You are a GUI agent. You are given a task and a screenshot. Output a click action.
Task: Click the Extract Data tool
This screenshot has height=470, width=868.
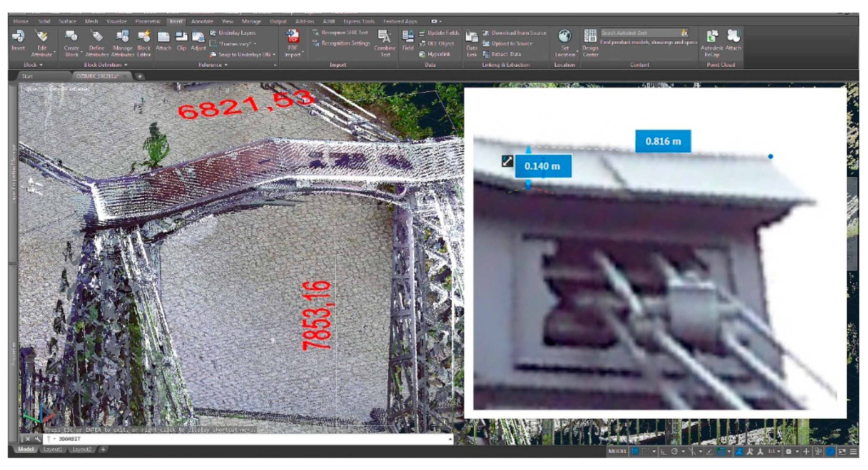click(501, 54)
